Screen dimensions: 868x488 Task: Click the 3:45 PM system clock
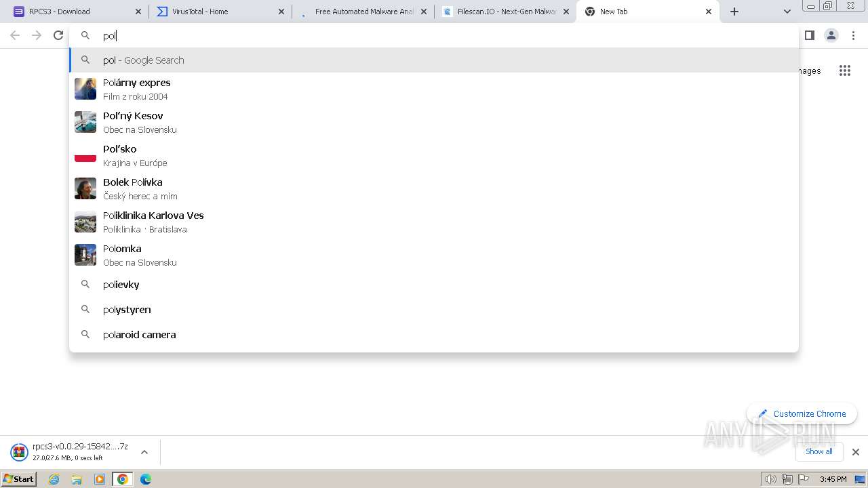833,479
